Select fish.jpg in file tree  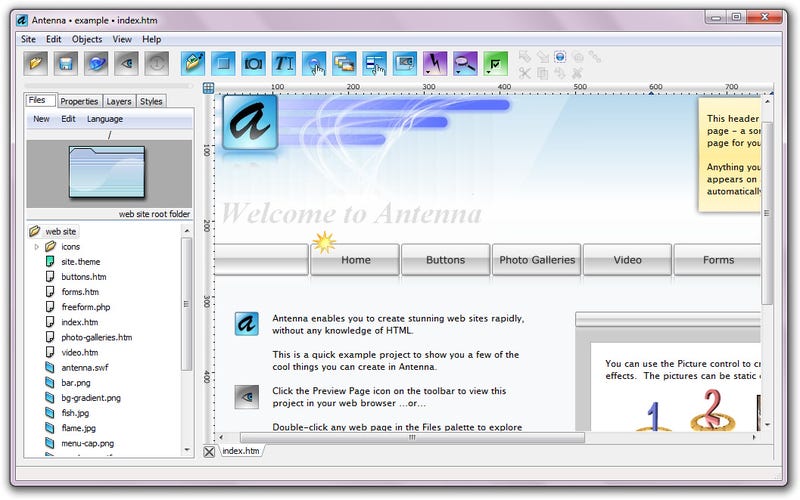point(67,413)
